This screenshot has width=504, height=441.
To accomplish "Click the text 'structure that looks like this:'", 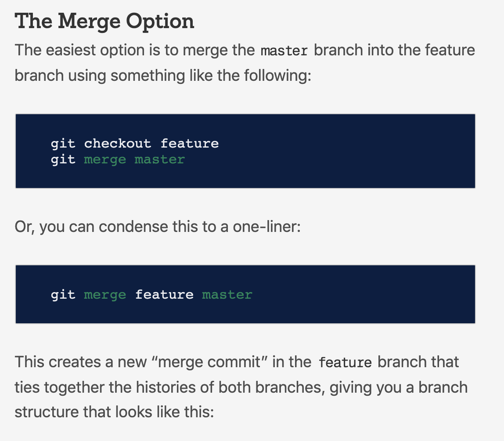I will tap(115, 412).
